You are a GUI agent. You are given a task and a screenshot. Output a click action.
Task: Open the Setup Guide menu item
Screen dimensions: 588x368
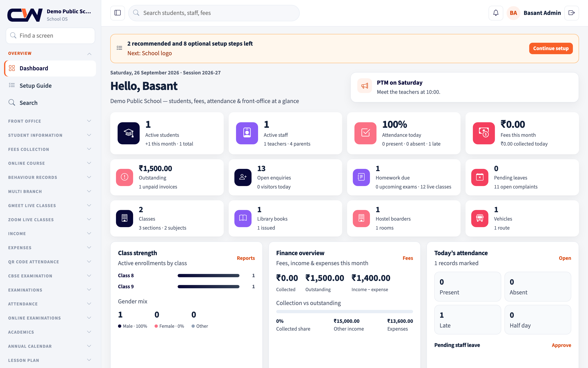(x=50, y=85)
